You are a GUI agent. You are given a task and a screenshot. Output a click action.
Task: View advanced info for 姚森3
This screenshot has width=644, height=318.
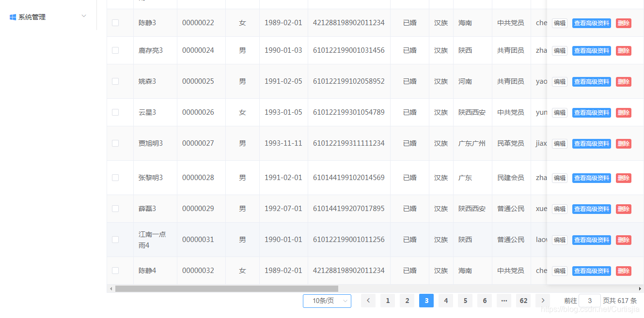[592, 81]
